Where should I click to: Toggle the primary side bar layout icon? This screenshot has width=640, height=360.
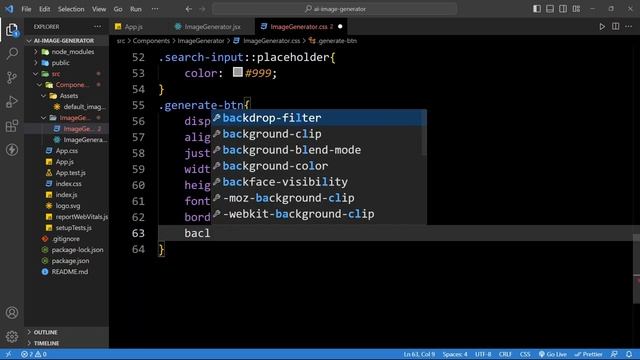coord(537,9)
